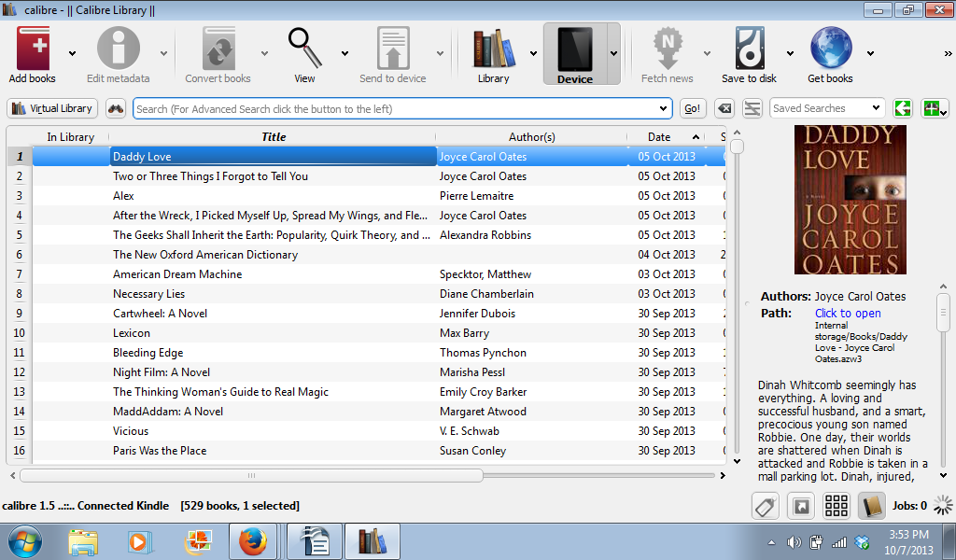Viewport: 956px width, 560px height.
Task: Toggle search highlighting icon
Action: tap(752, 108)
